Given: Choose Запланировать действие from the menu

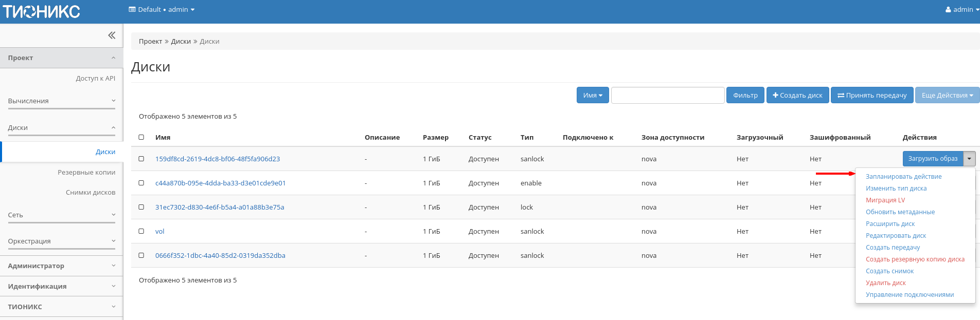Looking at the screenshot, I should tap(903, 176).
